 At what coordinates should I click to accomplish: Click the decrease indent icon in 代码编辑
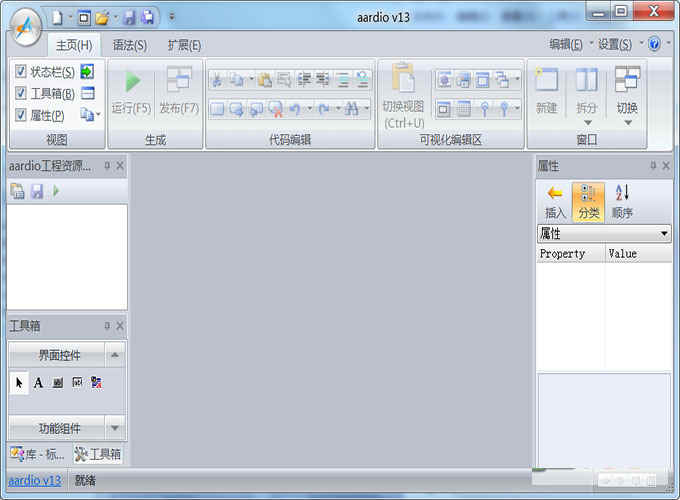pyautogui.click(x=304, y=80)
